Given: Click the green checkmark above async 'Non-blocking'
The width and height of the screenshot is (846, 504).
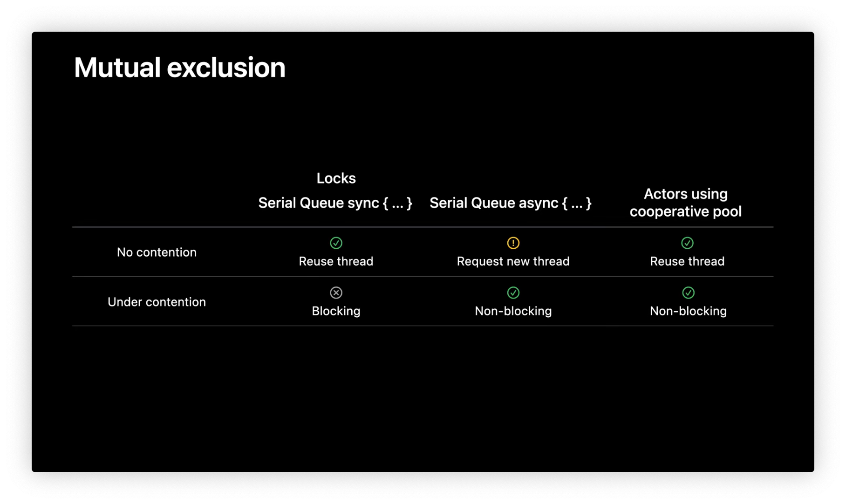Looking at the screenshot, I should click(513, 293).
